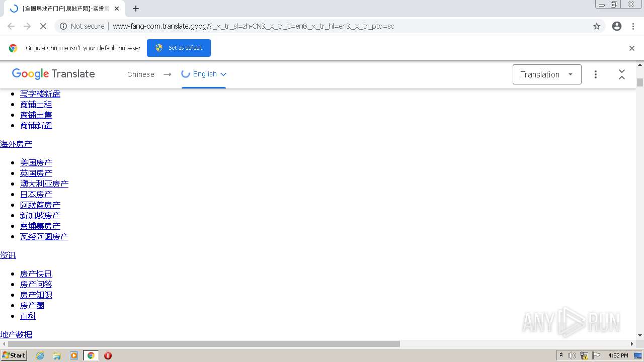This screenshot has width=644, height=362.
Task: Close the fang.com browser tab
Action: coord(117,9)
